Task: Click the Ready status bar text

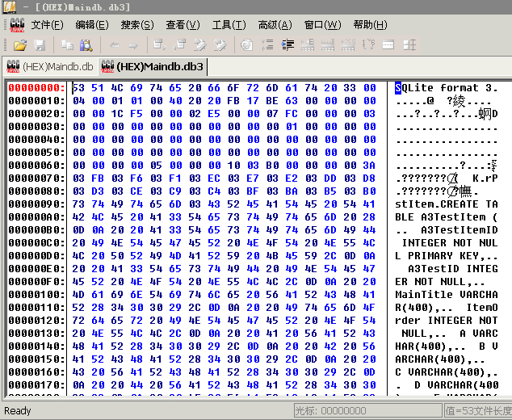Action: pyautogui.click(x=17, y=411)
